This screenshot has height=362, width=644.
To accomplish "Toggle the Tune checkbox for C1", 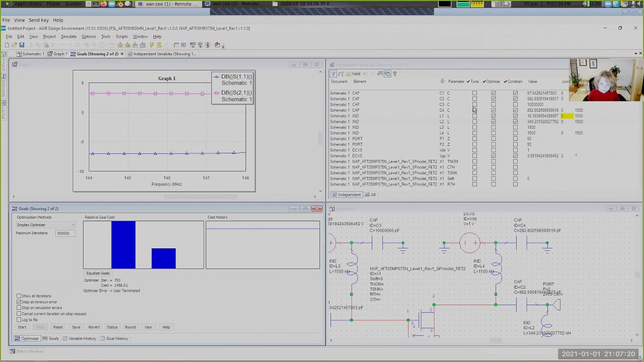I will pyautogui.click(x=474, y=93).
